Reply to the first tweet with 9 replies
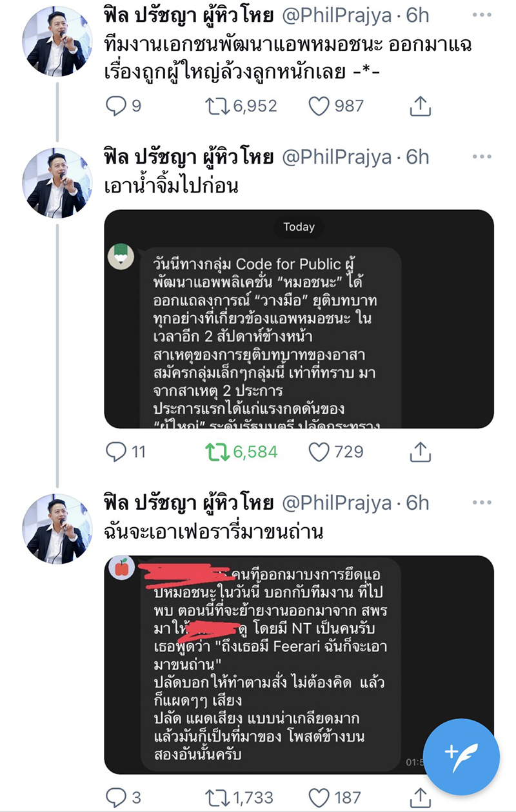The width and height of the screenshot is (516, 812). [116, 106]
